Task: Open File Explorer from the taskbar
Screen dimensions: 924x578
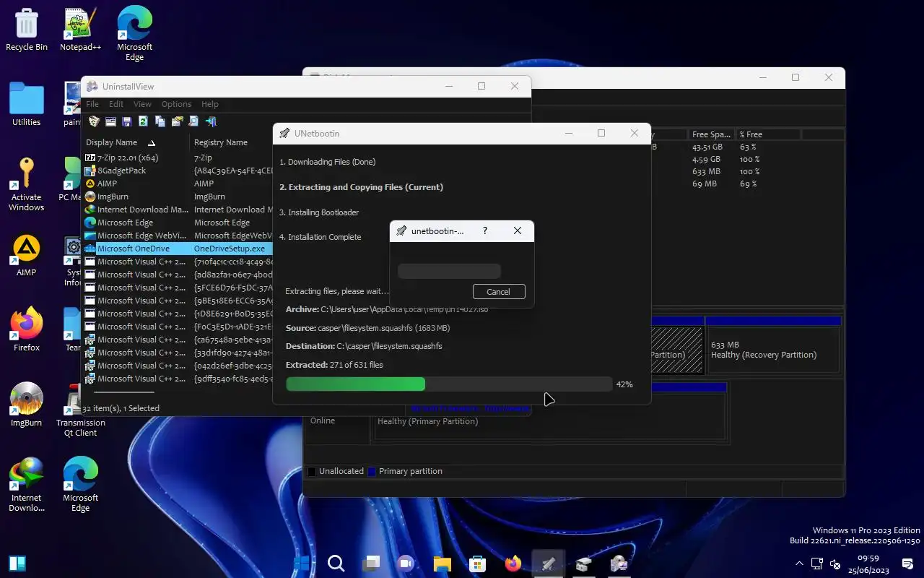Action: tap(442, 564)
